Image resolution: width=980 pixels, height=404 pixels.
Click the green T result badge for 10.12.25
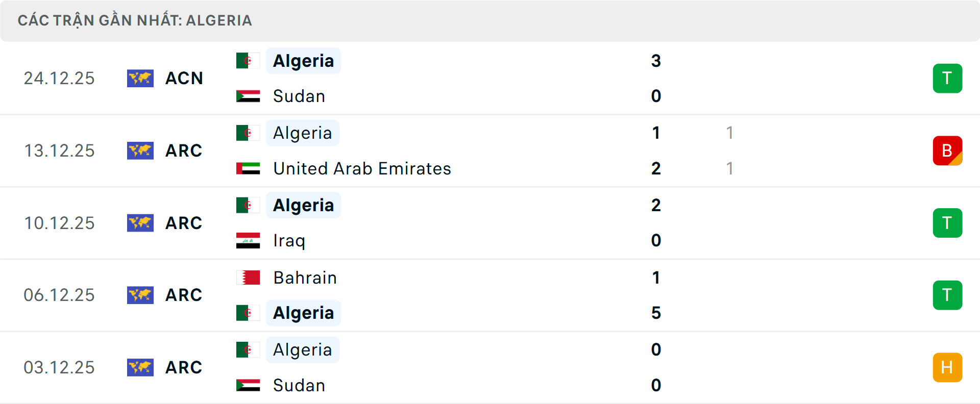[x=947, y=223]
